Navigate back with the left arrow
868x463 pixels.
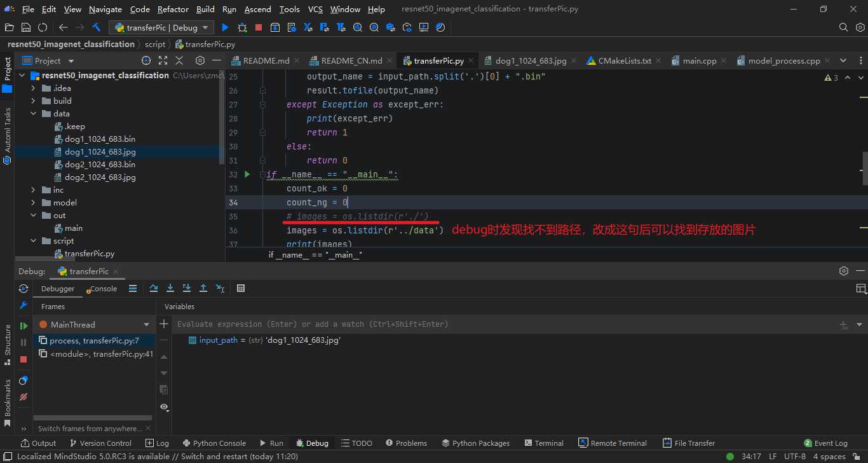[63, 27]
